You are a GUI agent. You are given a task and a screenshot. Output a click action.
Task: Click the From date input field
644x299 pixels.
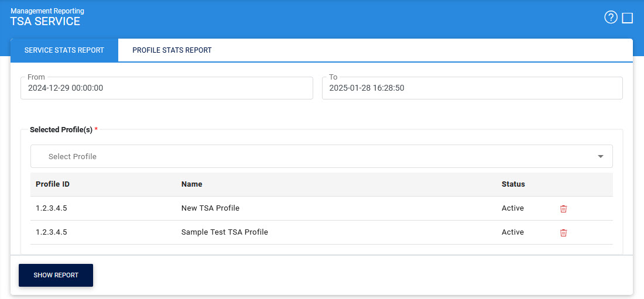click(167, 88)
